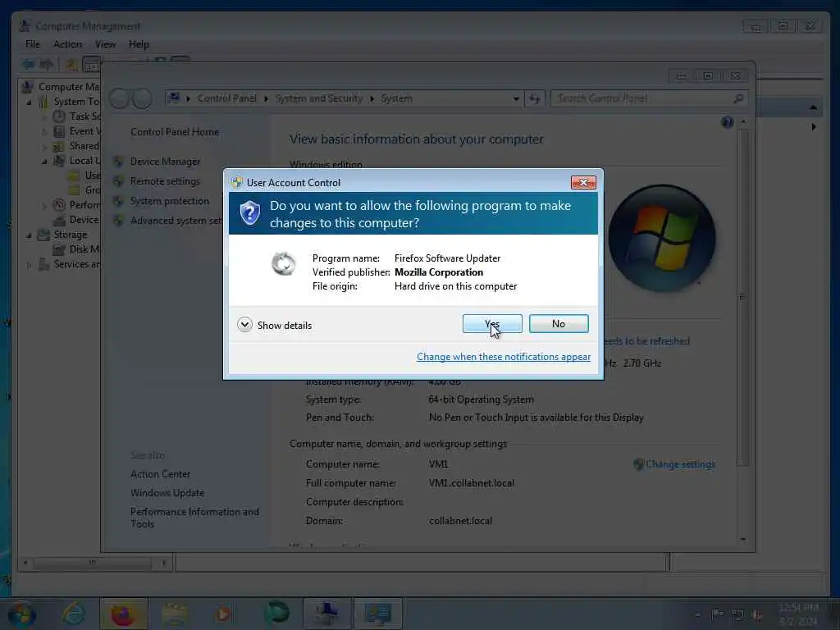
Task: Expand Show details in the UAC dialog
Action: click(274, 325)
